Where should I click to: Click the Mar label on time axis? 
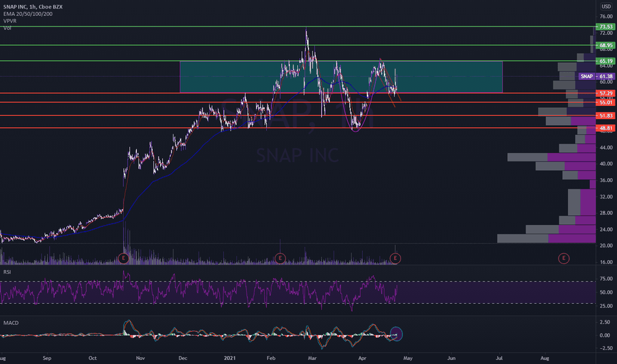click(x=312, y=358)
